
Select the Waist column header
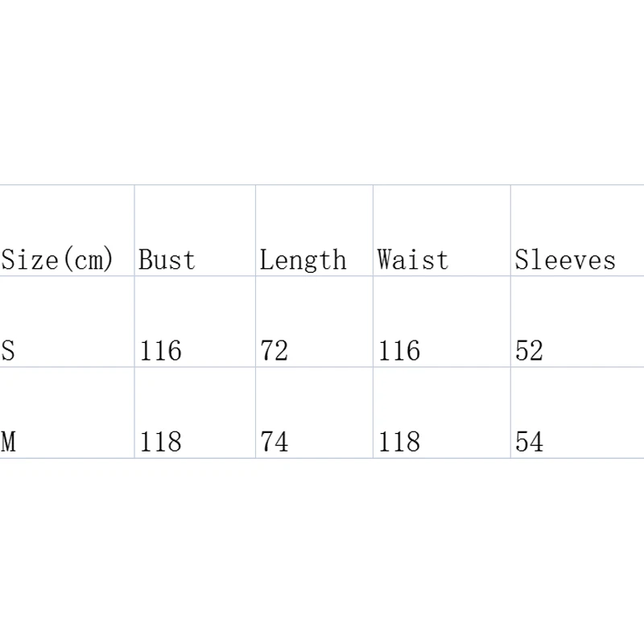[x=412, y=260]
